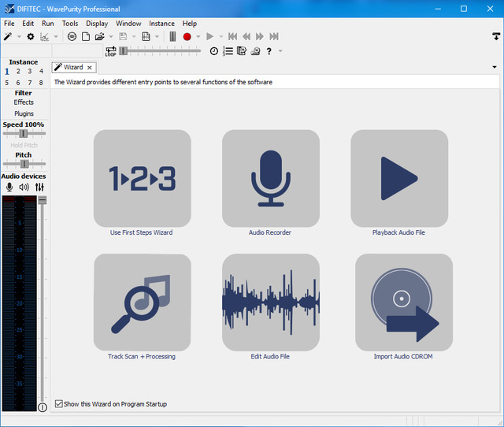Click the microphone icon under Audio devices

pos(9,188)
